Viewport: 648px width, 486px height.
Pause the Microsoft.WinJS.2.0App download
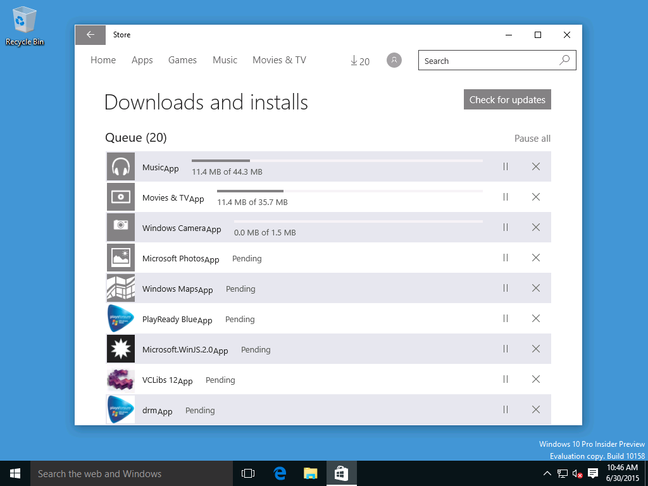tap(505, 349)
